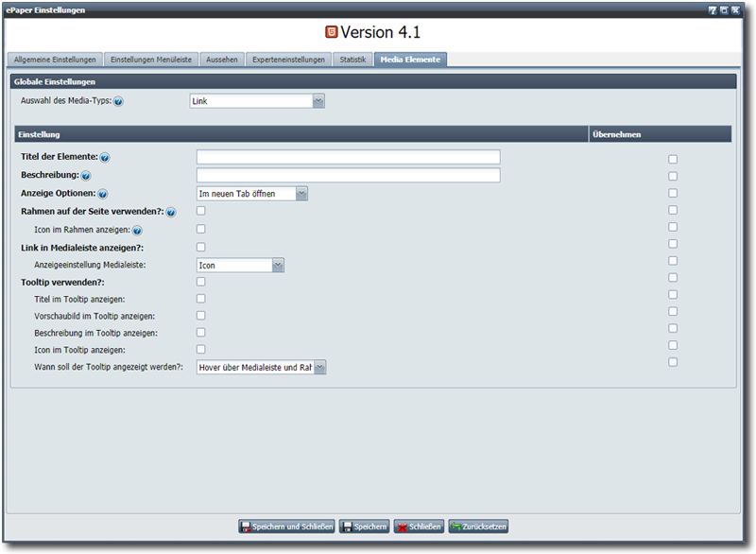Show help for Titel der Elemente
This screenshot has height=554, width=756.
pos(105,157)
